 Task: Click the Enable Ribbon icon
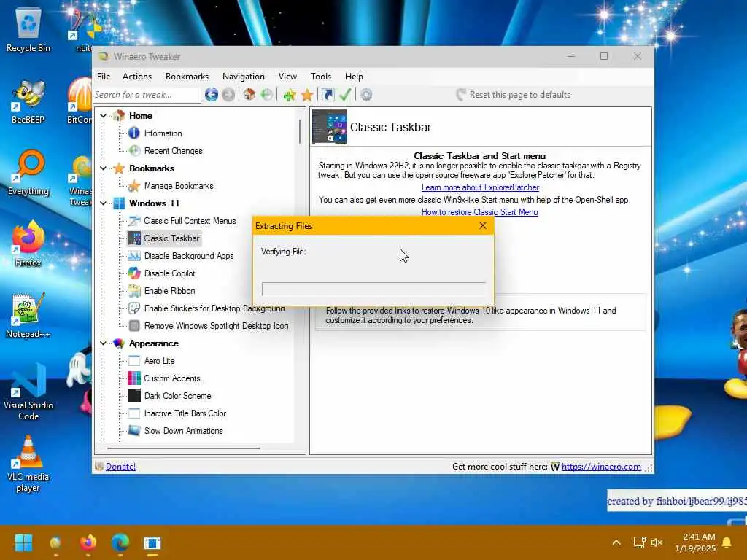(134, 291)
